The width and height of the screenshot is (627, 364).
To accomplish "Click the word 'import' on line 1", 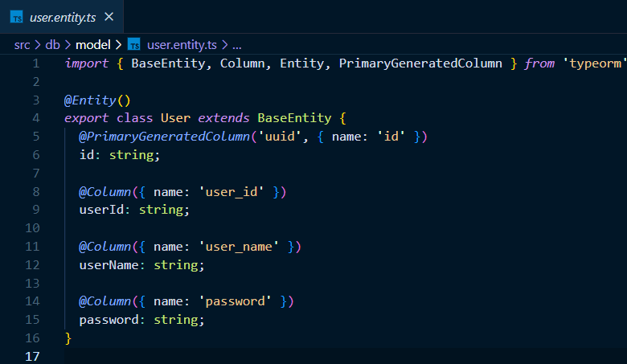I will (86, 63).
